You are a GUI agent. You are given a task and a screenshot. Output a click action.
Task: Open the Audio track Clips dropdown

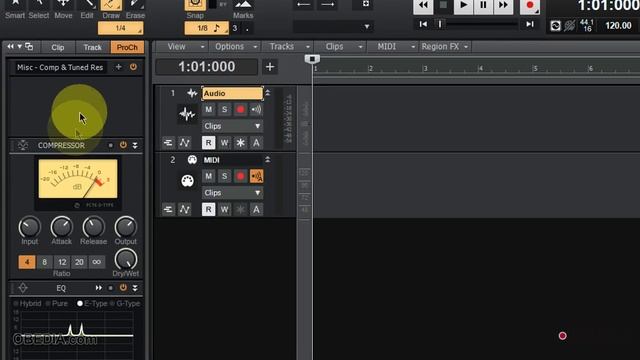[x=232, y=126]
